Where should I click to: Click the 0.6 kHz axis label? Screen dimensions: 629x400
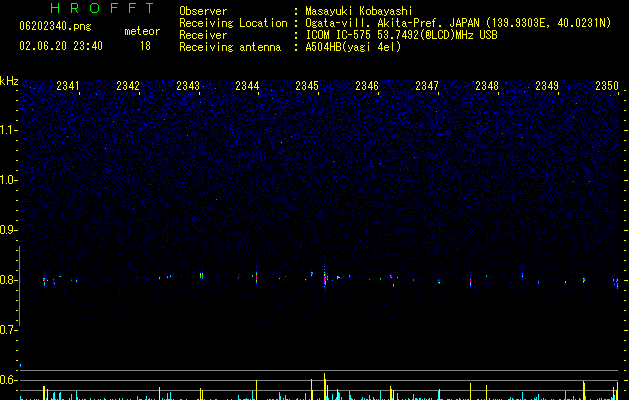click(x=8, y=380)
